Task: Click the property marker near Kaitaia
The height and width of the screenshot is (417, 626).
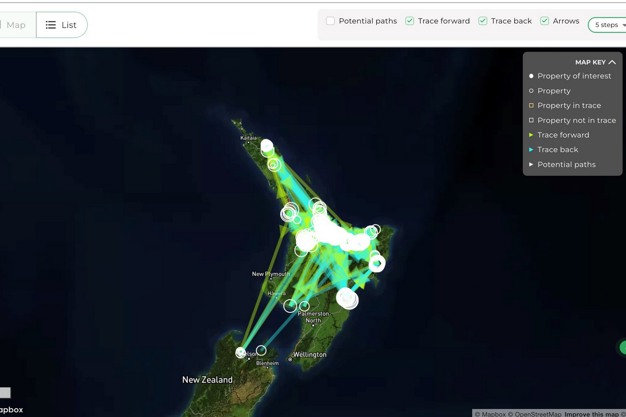Action: 267,147
